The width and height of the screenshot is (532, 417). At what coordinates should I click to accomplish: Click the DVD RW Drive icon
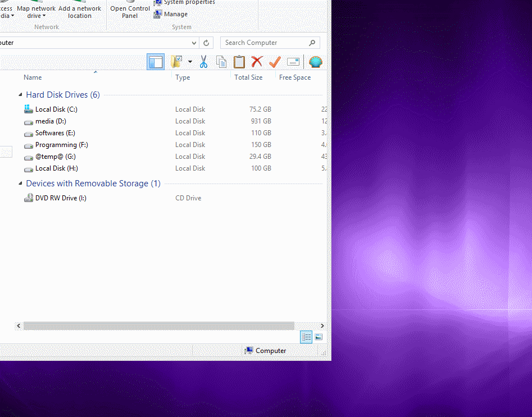point(29,198)
